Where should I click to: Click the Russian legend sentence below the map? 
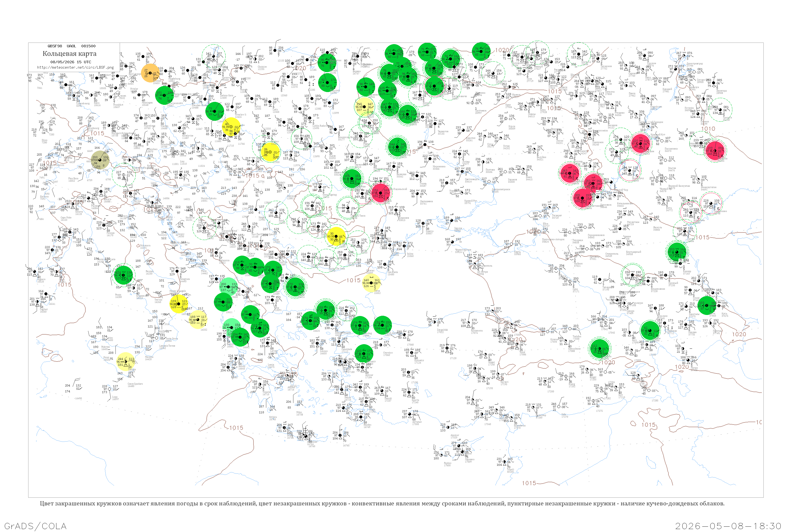pyautogui.click(x=382, y=504)
